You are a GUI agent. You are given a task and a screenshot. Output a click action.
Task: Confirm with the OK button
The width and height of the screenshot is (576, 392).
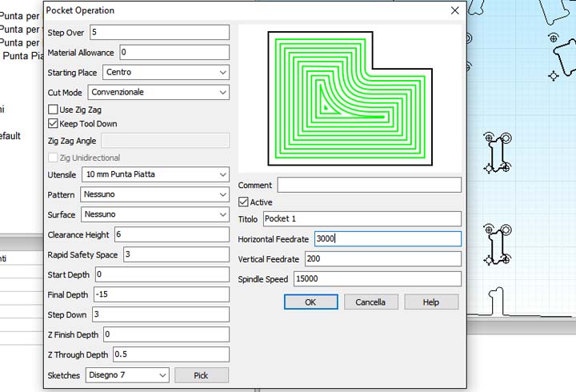tap(310, 302)
